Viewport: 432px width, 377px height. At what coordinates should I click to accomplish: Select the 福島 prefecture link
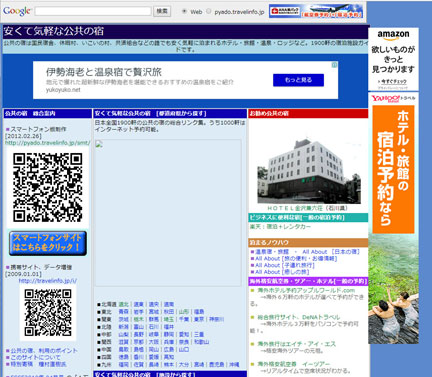click(x=199, y=312)
